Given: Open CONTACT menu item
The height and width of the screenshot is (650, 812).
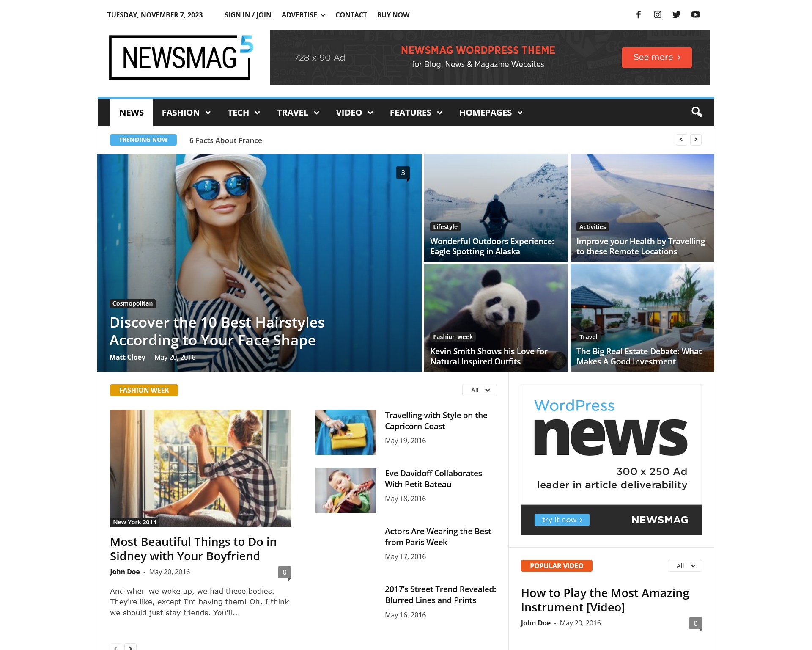Looking at the screenshot, I should 351,14.
